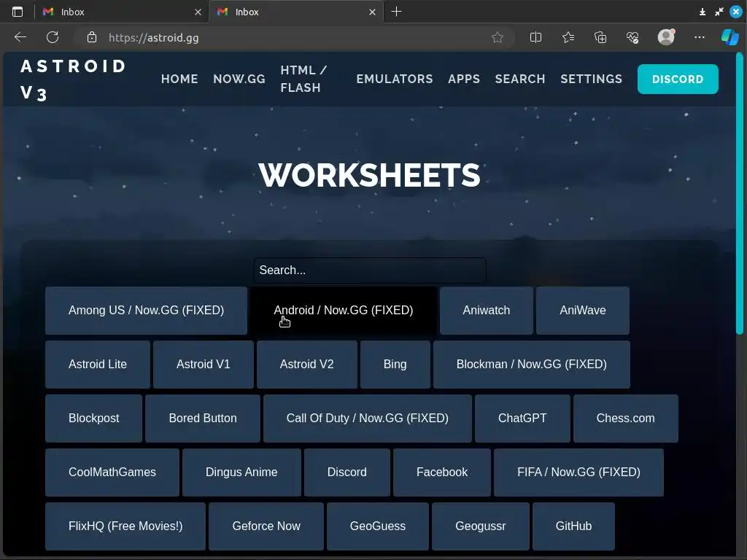
Task: Open FlixHQ (Free Movies!) tile
Action: click(x=125, y=526)
